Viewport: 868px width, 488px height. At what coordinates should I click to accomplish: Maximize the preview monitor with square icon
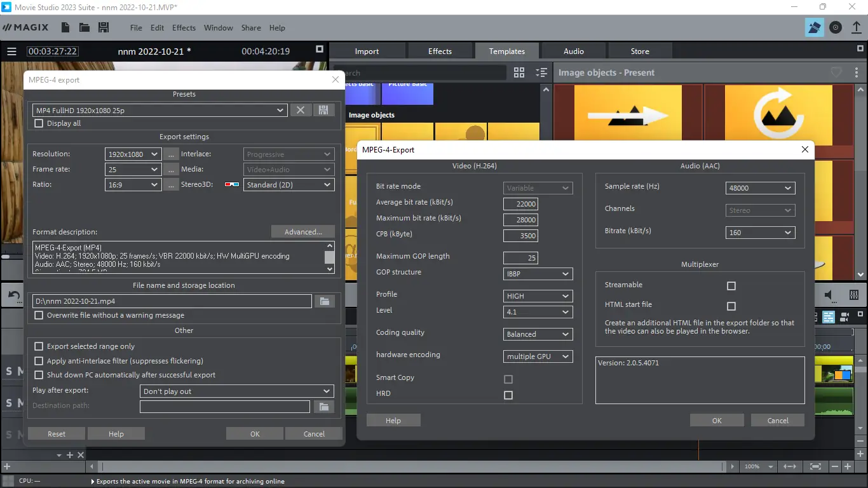coord(320,50)
